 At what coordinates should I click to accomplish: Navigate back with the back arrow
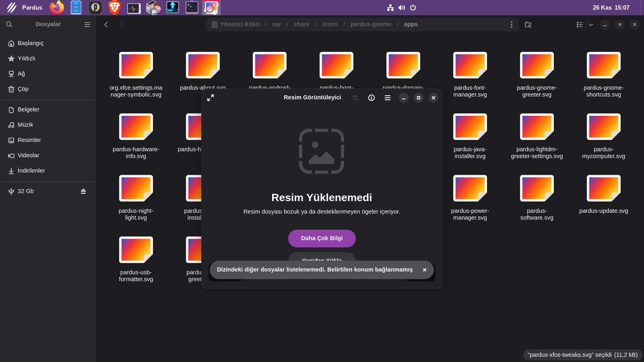coord(106,25)
